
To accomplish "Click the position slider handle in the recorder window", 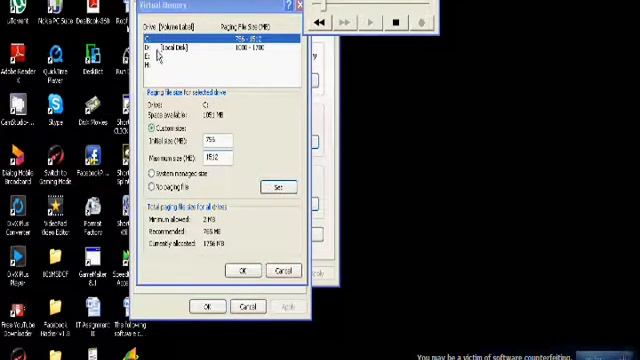I will coord(324,5).
